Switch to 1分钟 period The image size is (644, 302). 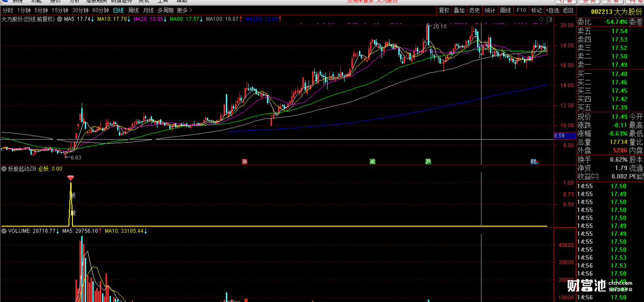[24, 11]
